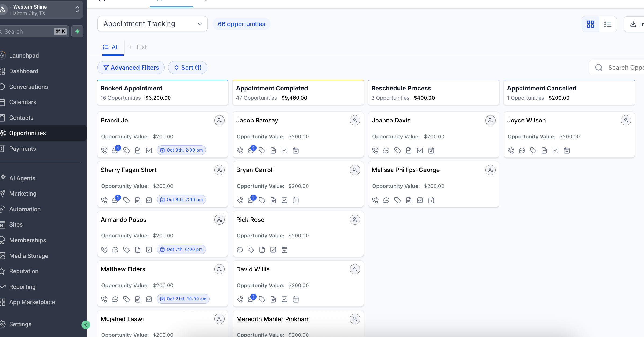Image resolution: width=644 pixels, height=337 pixels.
Task: Toggle grid view for opportunities
Action: point(590,24)
